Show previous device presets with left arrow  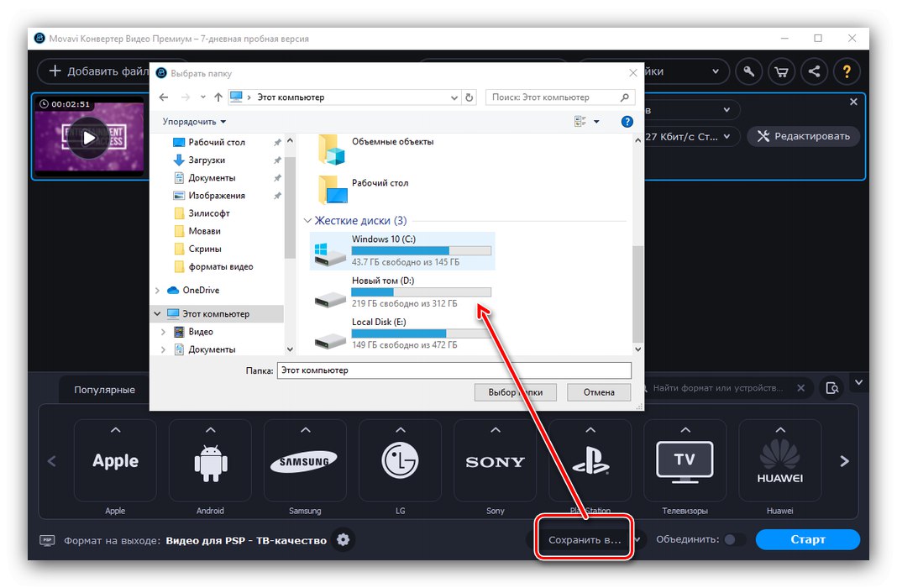point(52,461)
